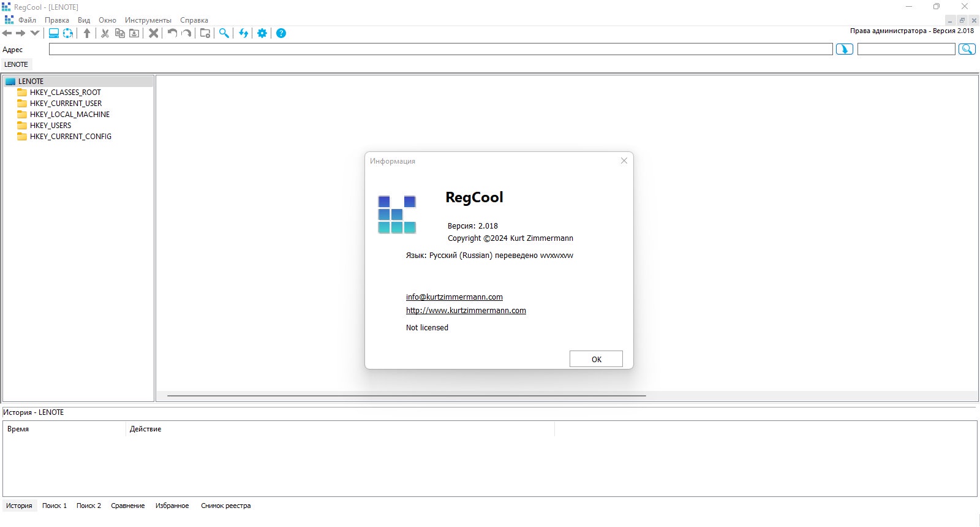
Task: Click the Версия: 2.018 text in dialog
Action: tap(472, 226)
